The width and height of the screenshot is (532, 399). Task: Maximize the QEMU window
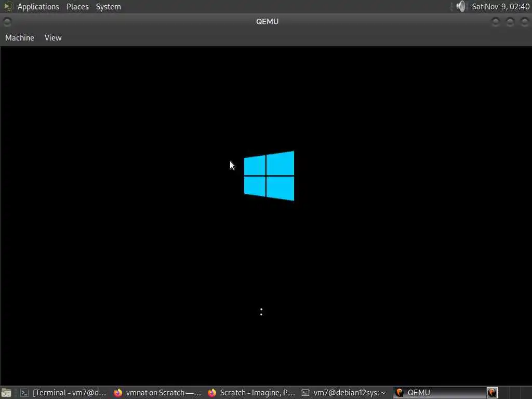[x=510, y=22]
